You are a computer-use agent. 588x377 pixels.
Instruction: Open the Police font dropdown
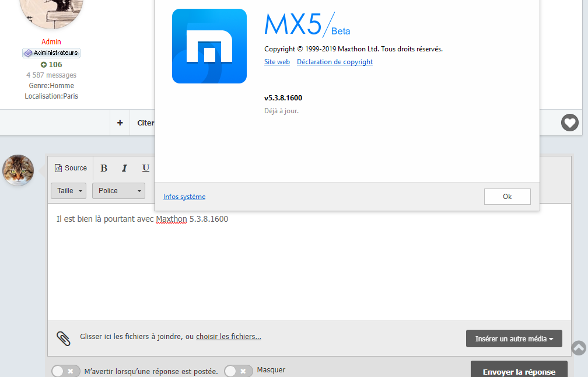(x=118, y=191)
